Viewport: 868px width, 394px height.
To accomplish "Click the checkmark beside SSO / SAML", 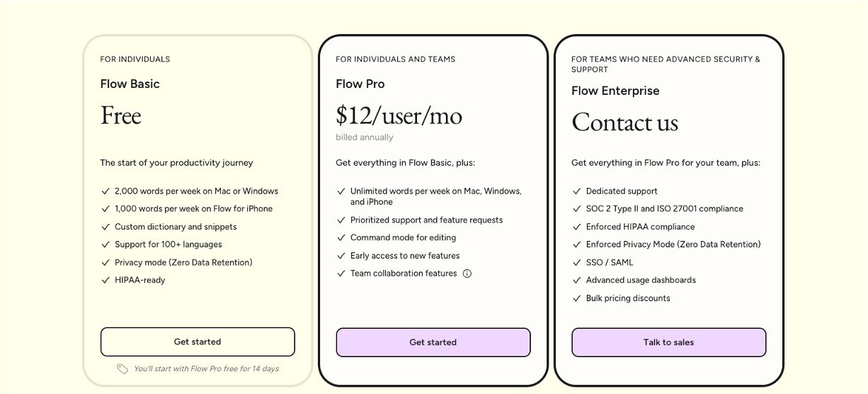I will click(x=576, y=262).
